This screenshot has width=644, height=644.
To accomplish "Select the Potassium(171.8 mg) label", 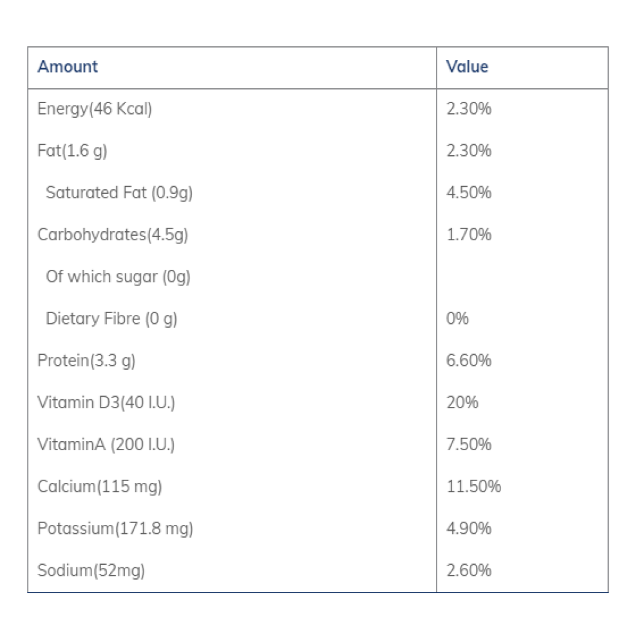I will click(115, 529).
